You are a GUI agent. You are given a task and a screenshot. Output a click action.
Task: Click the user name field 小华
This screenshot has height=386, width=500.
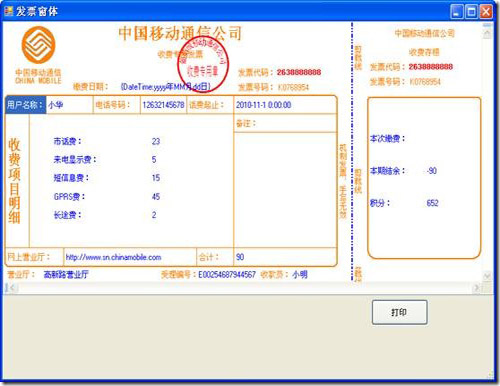tap(69, 105)
